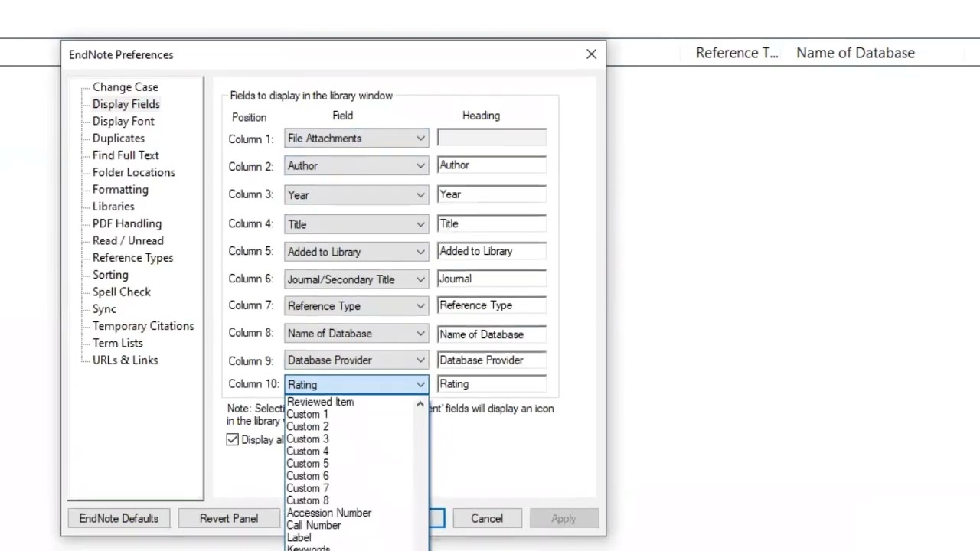Edit the Year heading text field
Screen dimensions: 980x551
click(492, 194)
